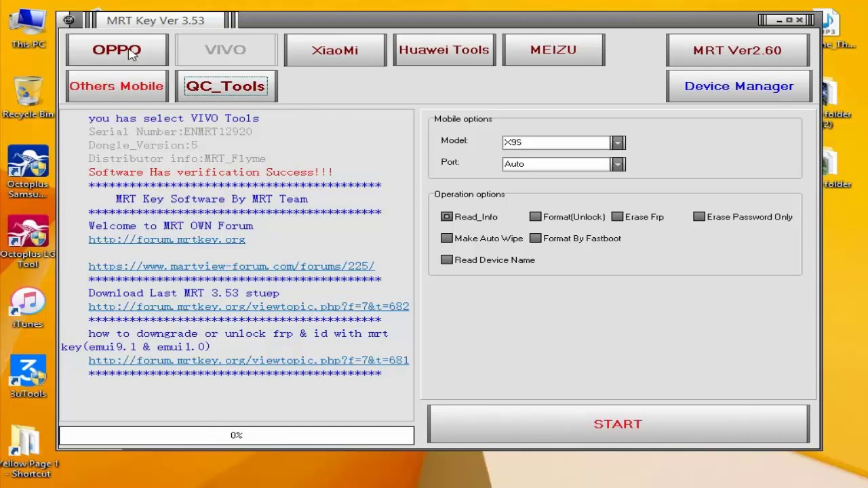This screenshot has width=868, height=488.
Task: Open the Huawei Tools tab
Action: click(x=444, y=50)
